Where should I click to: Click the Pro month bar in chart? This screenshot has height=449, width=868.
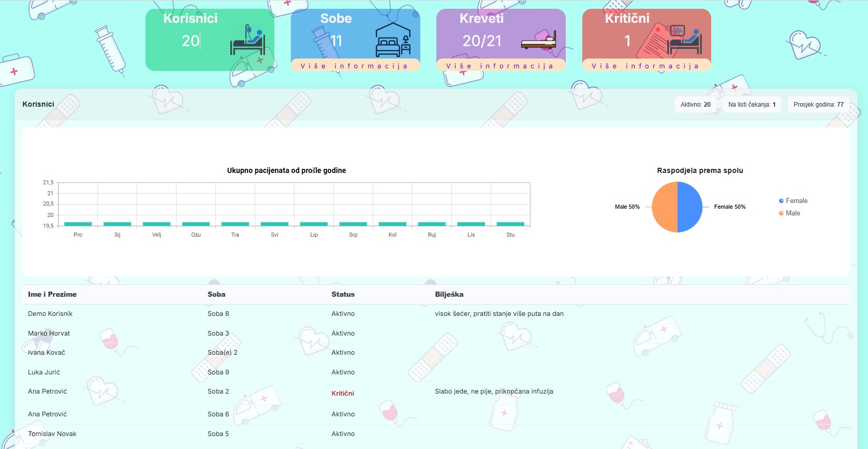tap(78, 224)
